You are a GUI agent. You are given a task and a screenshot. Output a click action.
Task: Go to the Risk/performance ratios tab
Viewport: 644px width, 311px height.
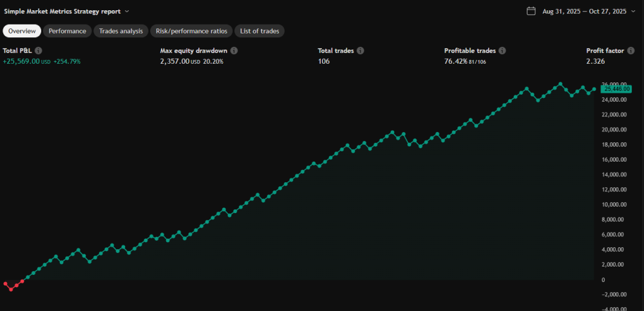[191, 31]
